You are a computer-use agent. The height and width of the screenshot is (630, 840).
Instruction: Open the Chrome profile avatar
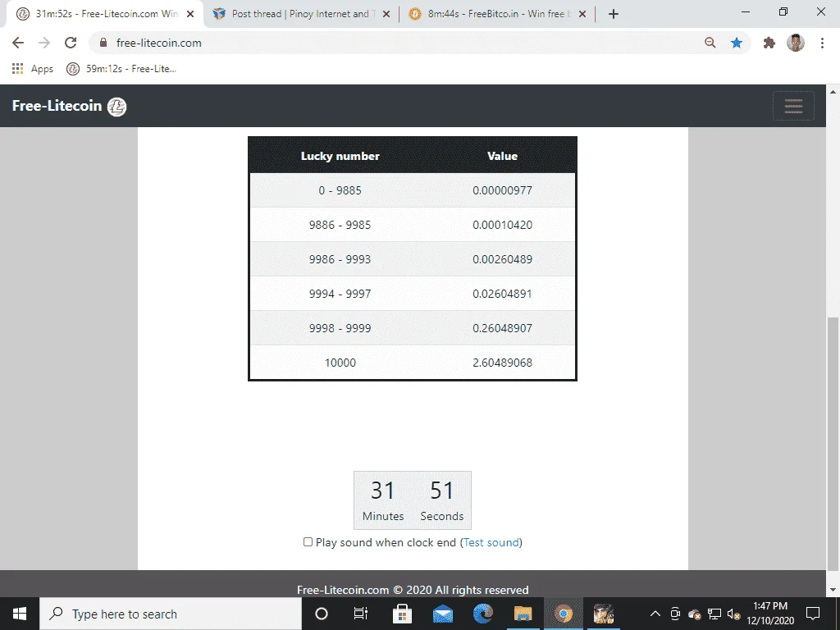point(796,43)
